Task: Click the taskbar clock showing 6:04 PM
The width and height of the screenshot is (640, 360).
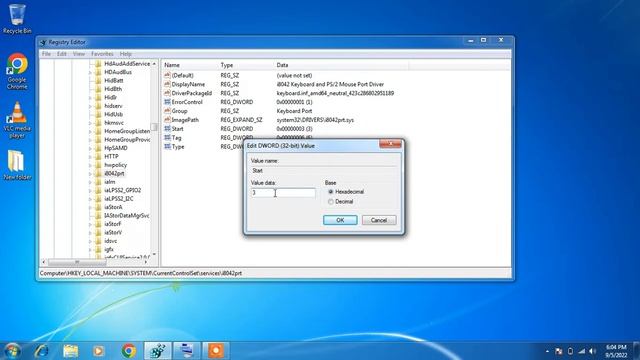Action: [616, 351]
